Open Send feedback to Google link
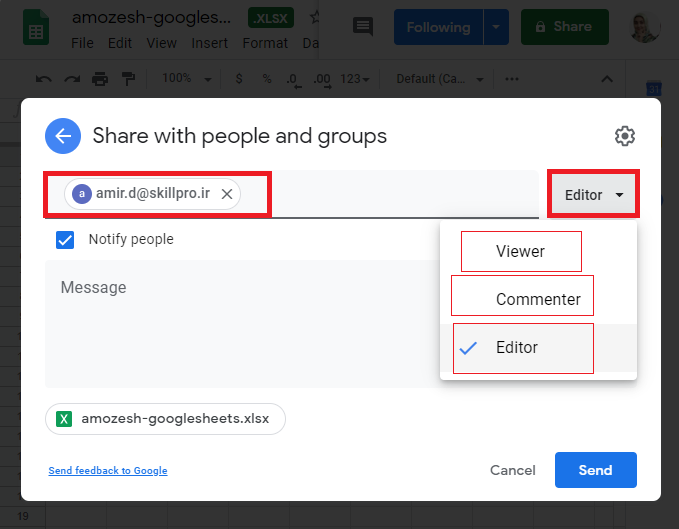Screen dimensions: 679x529 tap(108, 471)
